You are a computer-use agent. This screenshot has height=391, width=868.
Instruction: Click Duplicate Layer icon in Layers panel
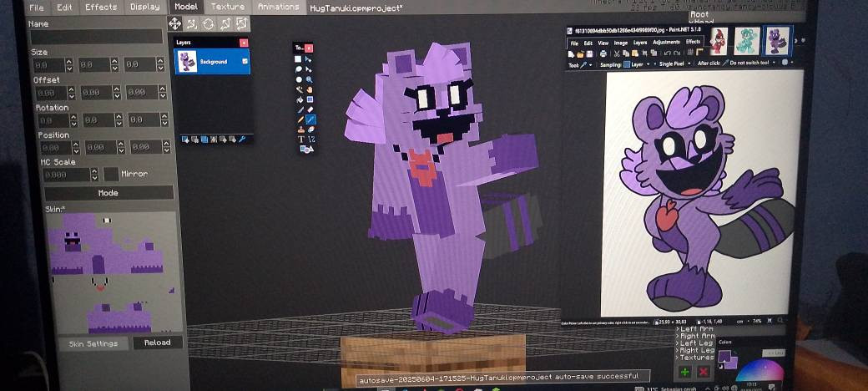coord(204,140)
